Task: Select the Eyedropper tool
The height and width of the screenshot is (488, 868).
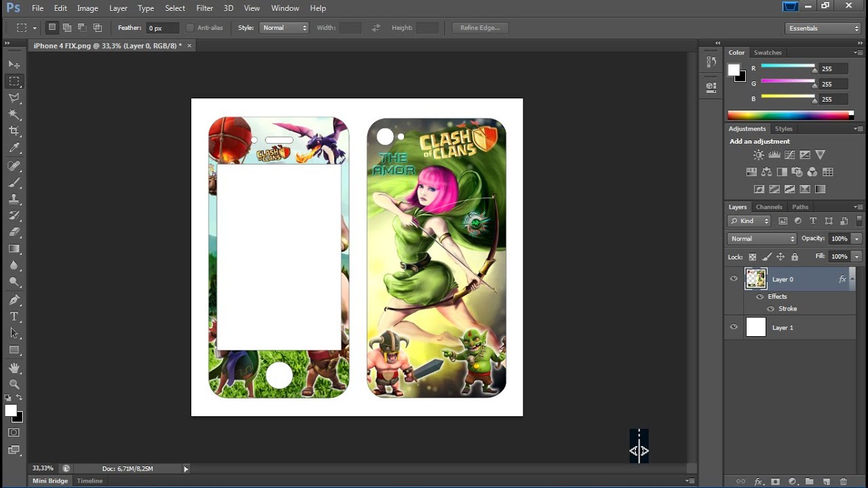Action: click(14, 148)
